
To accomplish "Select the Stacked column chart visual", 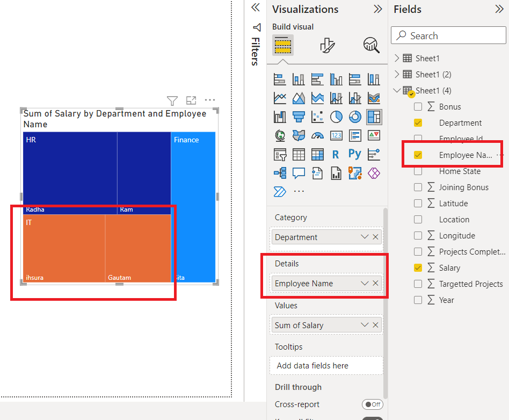I will pyautogui.click(x=299, y=79).
